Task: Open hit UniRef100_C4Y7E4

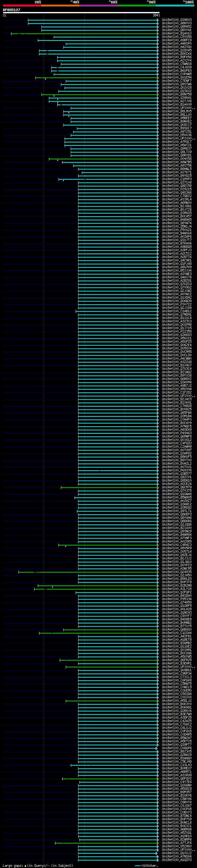Action: pyautogui.click(x=176, y=782)
